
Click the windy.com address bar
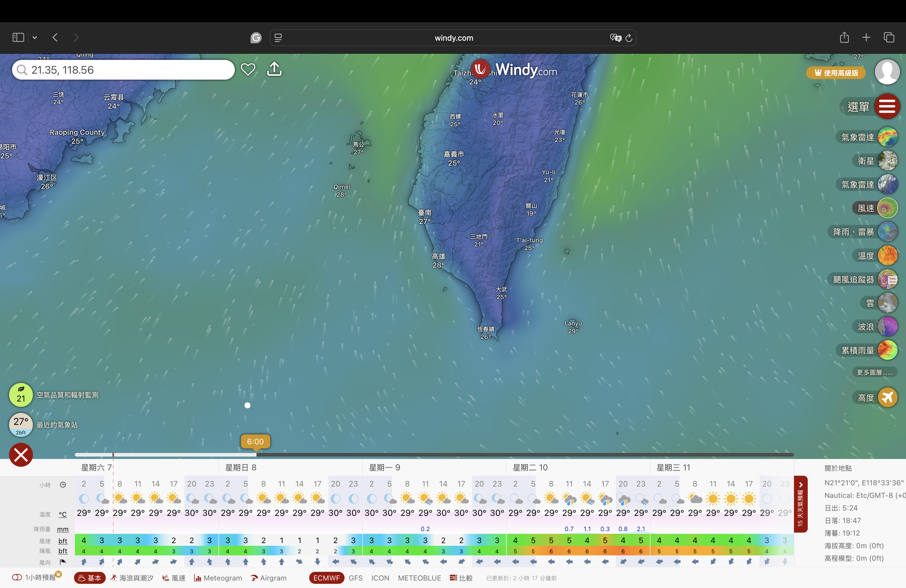(x=453, y=38)
